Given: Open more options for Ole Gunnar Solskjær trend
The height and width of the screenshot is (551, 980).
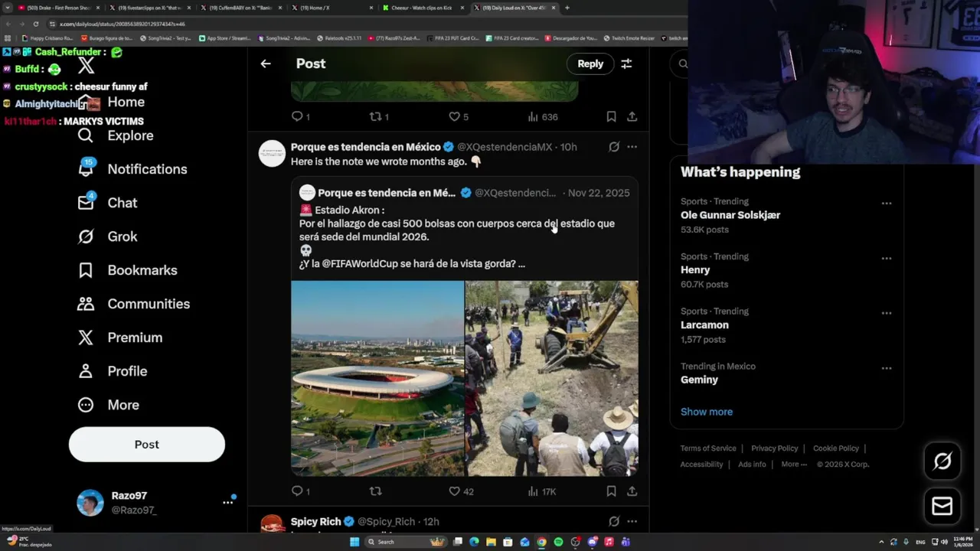Looking at the screenshot, I should click(x=887, y=204).
